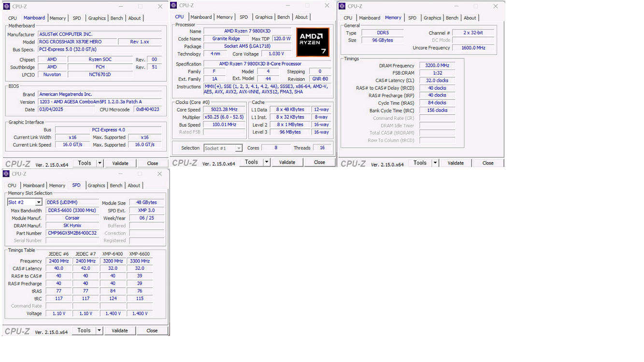This screenshot has width=644, height=362.
Task: Open the Socket #1 selection dropdown
Action: [238, 148]
